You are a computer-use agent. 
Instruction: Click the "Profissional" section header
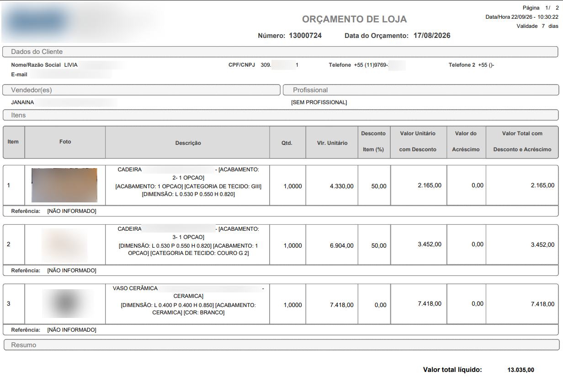(421, 90)
